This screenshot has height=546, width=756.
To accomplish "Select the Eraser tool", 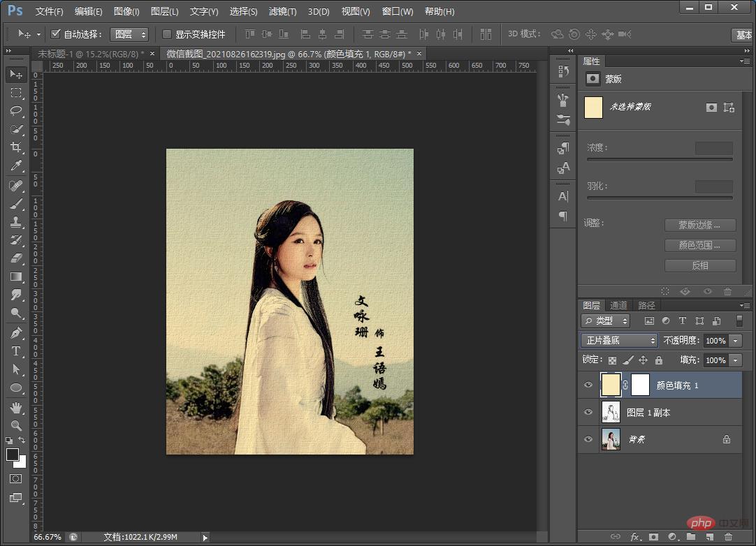I will [16, 258].
